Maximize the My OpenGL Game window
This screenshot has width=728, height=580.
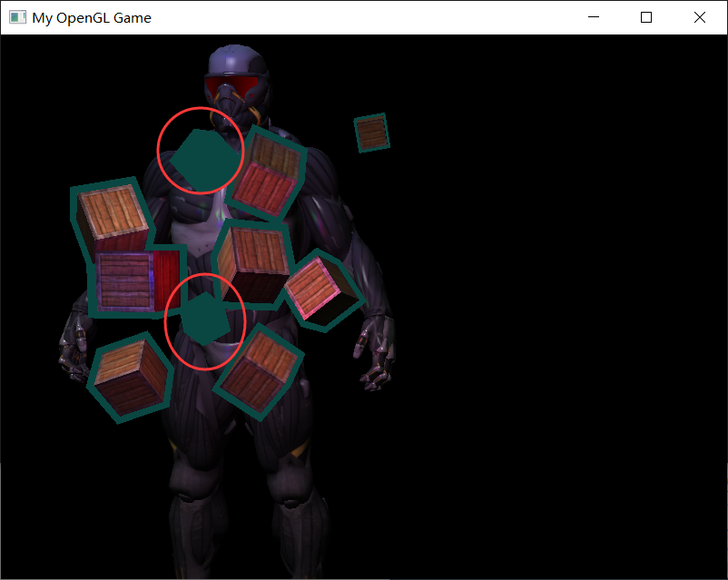pyautogui.click(x=645, y=16)
